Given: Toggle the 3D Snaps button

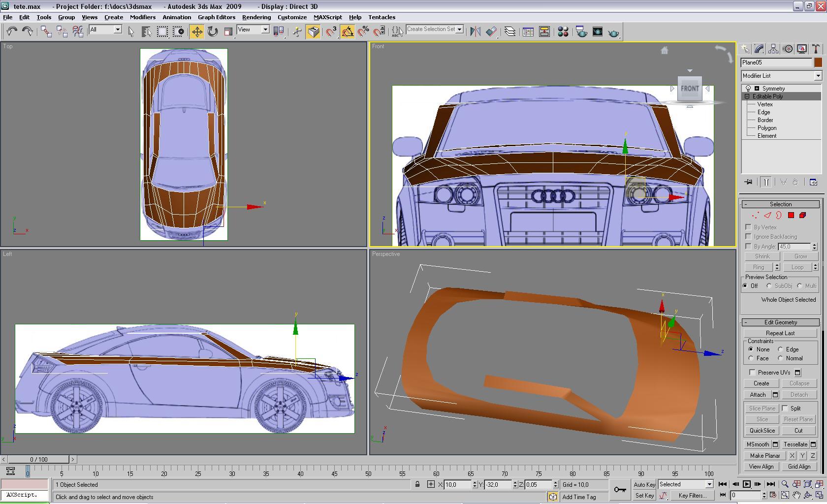Looking at the screenshot, I should point(331,31).
